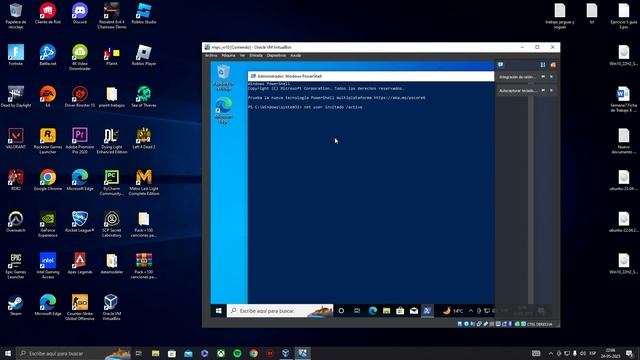Select the Oracle VM VirtualBox desktop shortcut
640x360 pixels.
coord(111,307)
